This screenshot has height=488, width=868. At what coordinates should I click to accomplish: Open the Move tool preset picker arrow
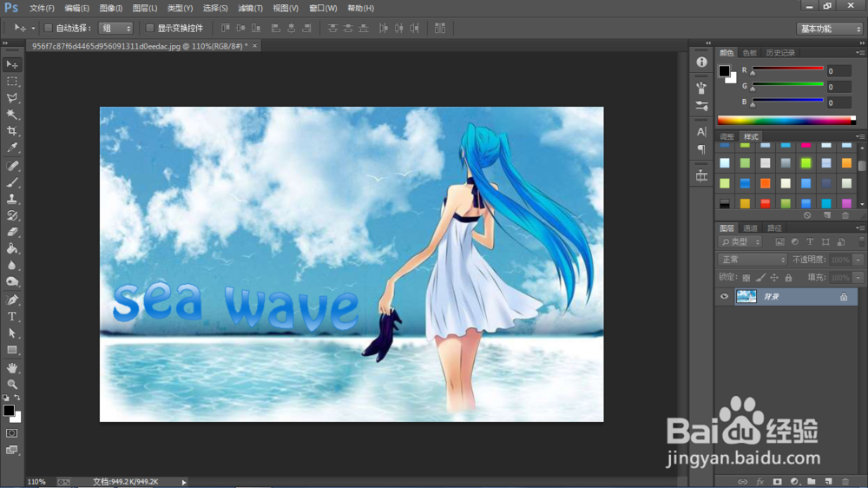(x=33, y=29)
